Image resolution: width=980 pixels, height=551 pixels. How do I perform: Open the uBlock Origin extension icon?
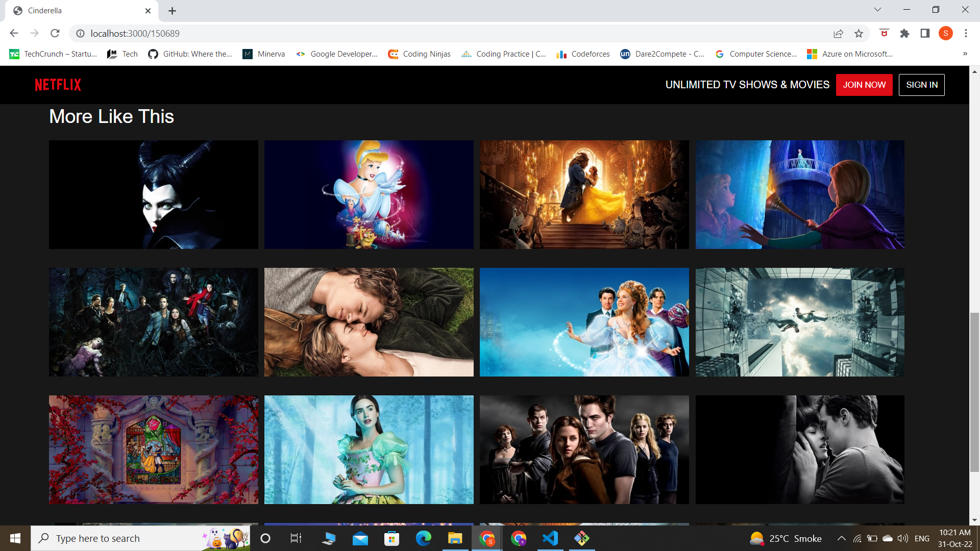coord(884,33)
